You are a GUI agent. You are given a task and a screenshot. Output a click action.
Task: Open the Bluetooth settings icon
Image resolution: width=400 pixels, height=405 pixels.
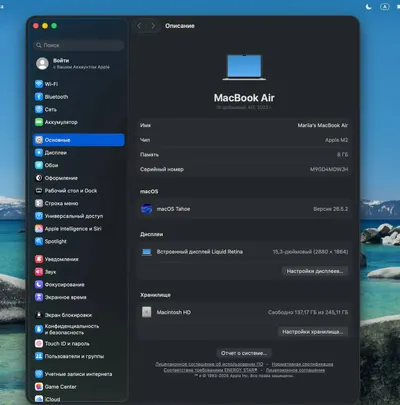click(39, 97)
